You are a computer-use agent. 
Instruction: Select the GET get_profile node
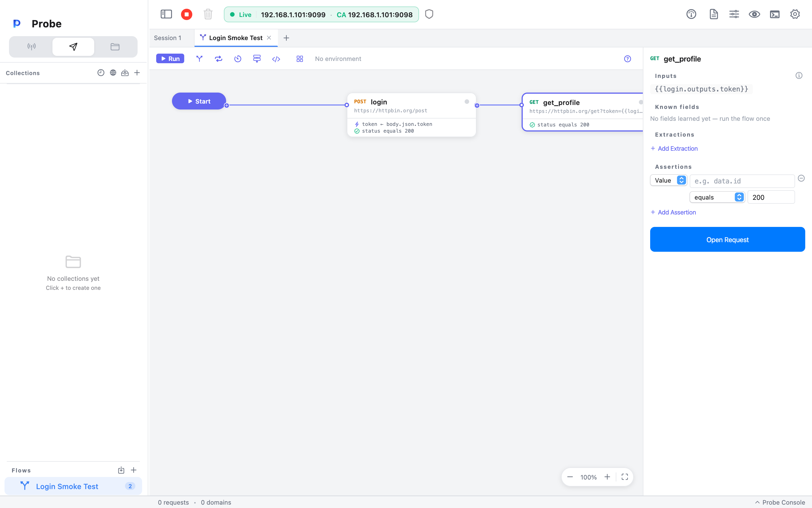coord(582,112)
